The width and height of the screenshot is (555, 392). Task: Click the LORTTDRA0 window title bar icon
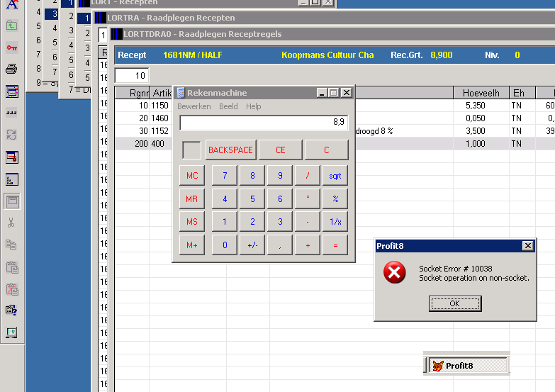click(x=116, y=34)
